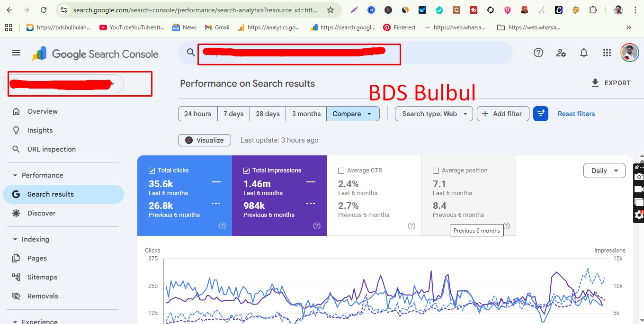Click the blue compare settings icon
Viewport: 644px width, 324px height.
(x=541, y=114)
